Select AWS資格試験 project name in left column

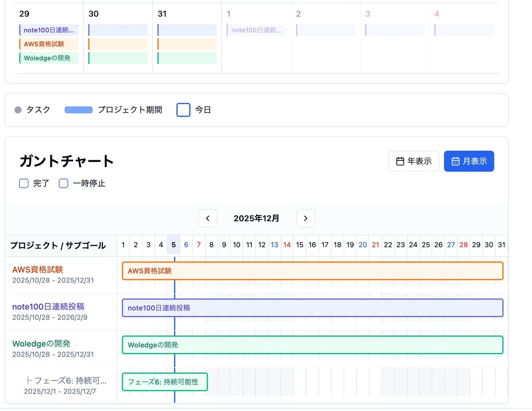click(38, 269)
